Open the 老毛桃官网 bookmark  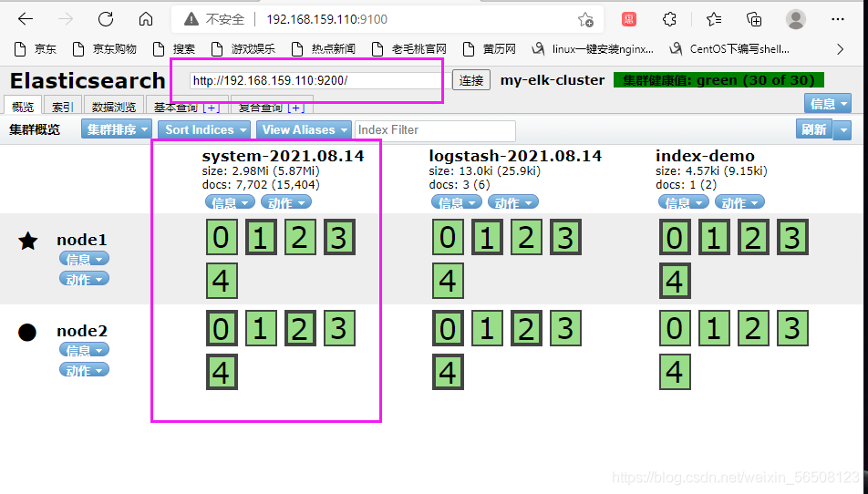tap(409, 49)
